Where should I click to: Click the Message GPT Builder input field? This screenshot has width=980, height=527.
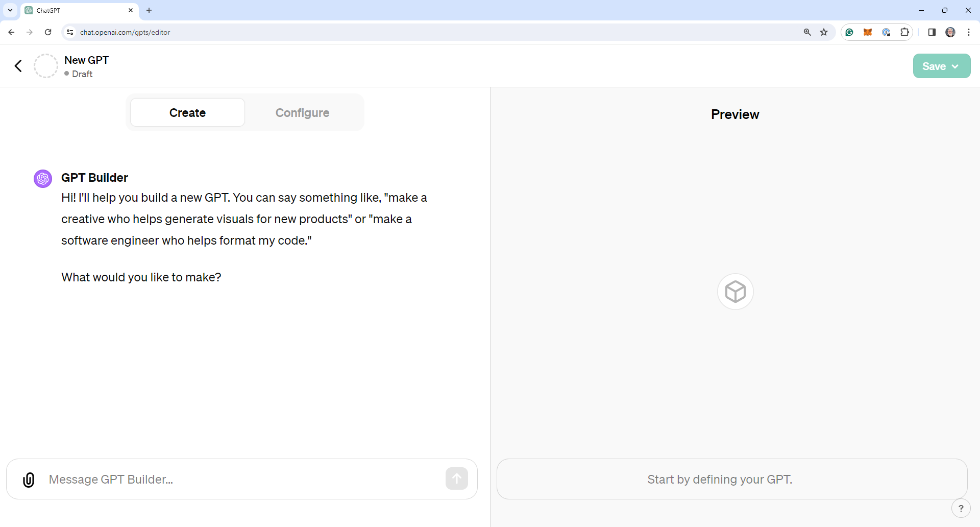tap(242, 479)
